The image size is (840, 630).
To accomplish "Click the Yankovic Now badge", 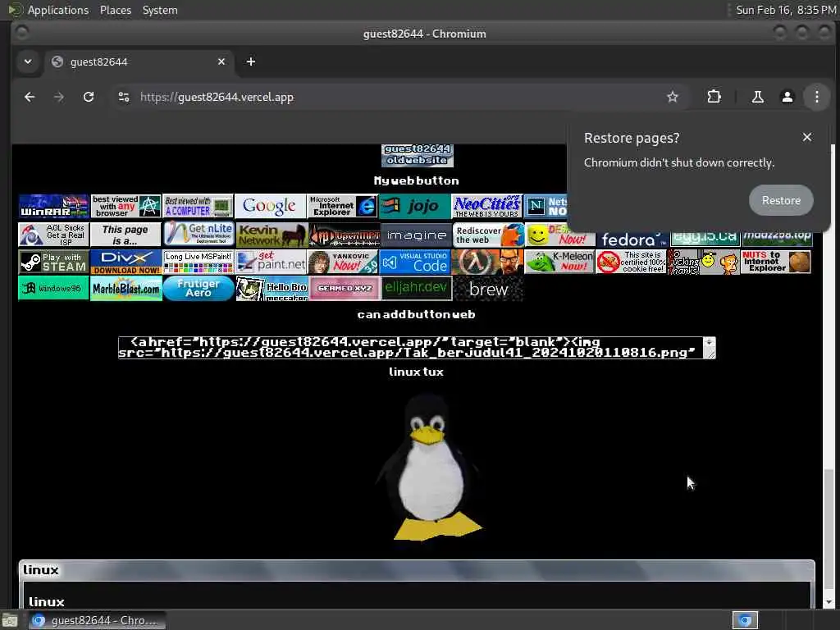I will (x=343, y=262).
